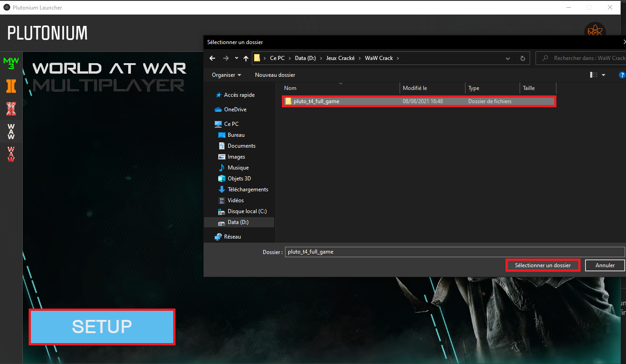626x364 pixels.
Task: Sort by Type column header
Action: pos(492,88)
